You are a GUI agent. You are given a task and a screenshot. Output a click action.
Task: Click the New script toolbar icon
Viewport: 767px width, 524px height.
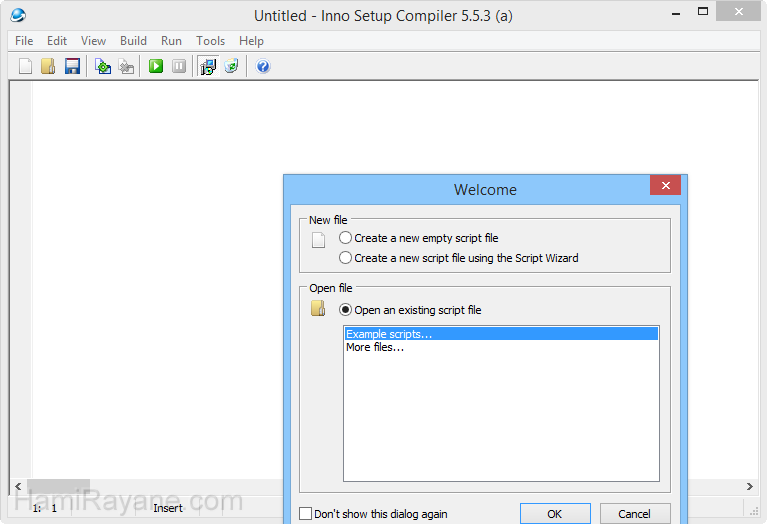[25, 66]
